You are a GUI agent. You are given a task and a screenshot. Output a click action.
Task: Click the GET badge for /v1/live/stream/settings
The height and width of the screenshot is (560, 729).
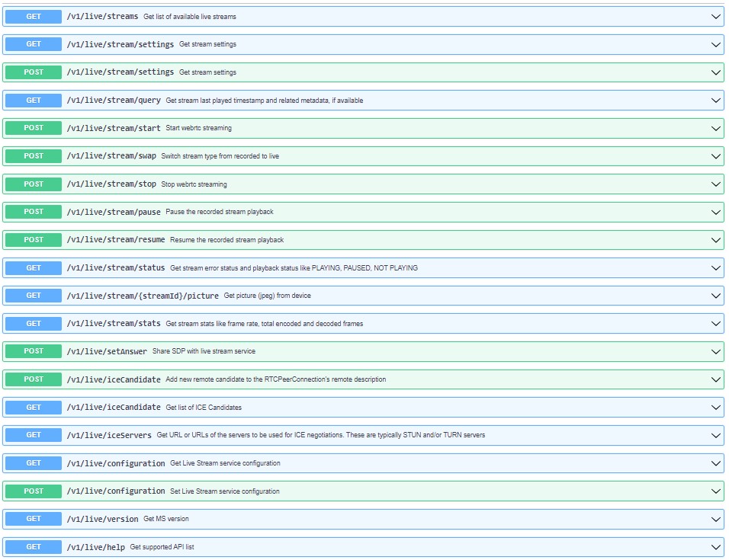click(34, 44)
